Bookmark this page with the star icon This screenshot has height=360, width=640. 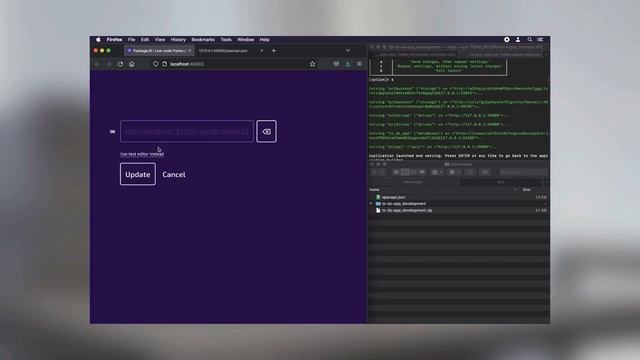click(312, 64)
